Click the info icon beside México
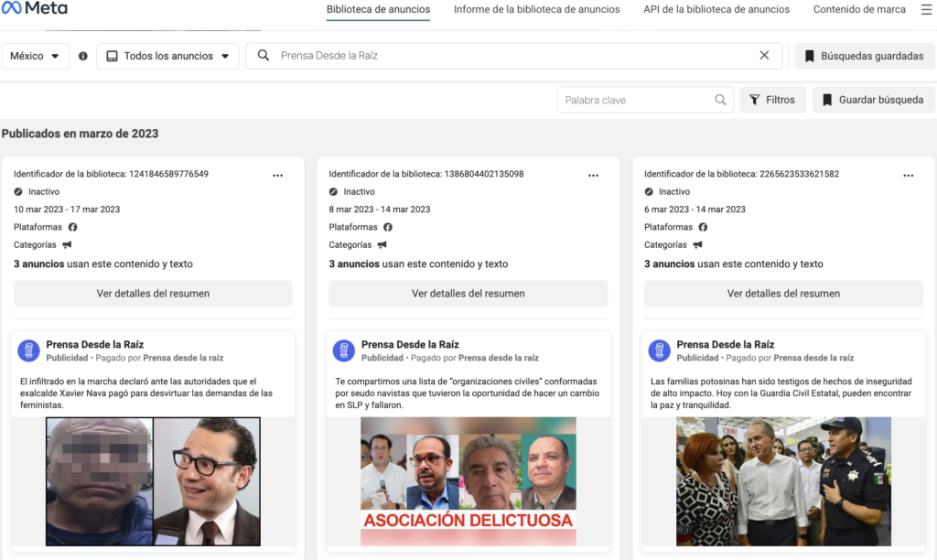Viewport: 937px width, 560px height. (x=83, y=56)
